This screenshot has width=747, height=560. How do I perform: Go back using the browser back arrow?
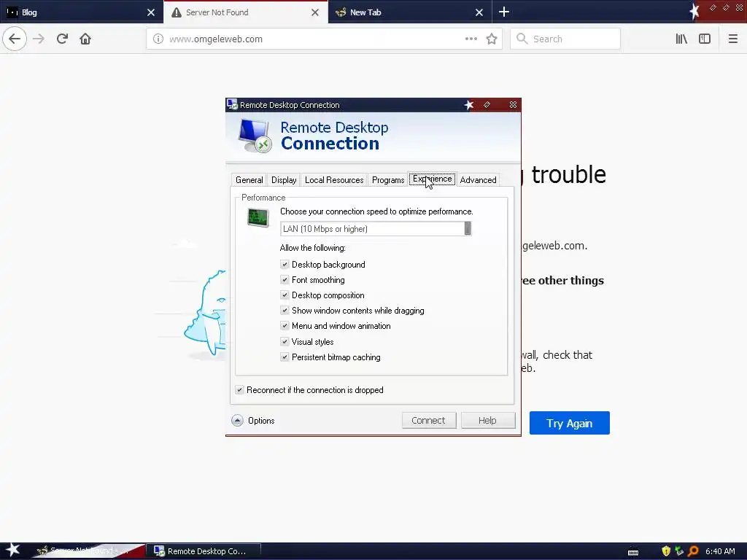pos(15,39)
